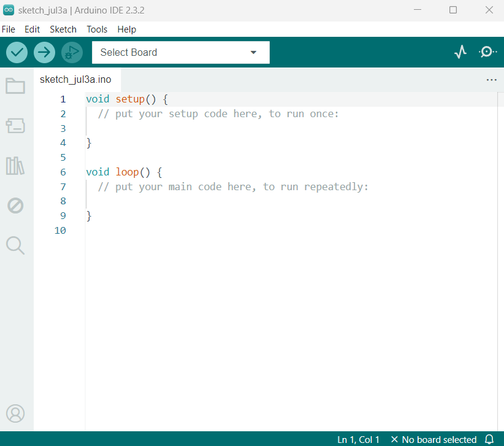Toggle notifications bell in status bar
The width and height of the screenshot is (504, 446).
[489, 439]
